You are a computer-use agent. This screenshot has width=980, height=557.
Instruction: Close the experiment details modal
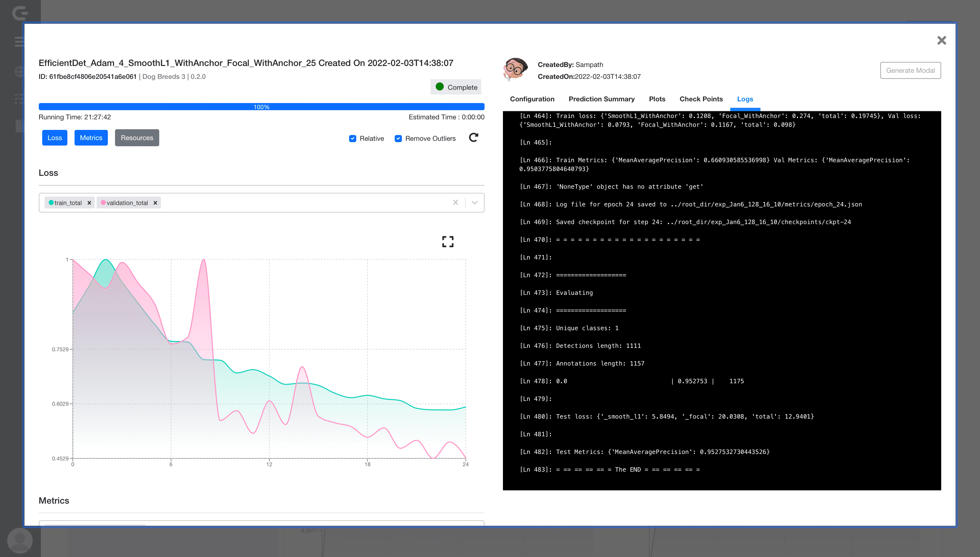click(941, 40)
